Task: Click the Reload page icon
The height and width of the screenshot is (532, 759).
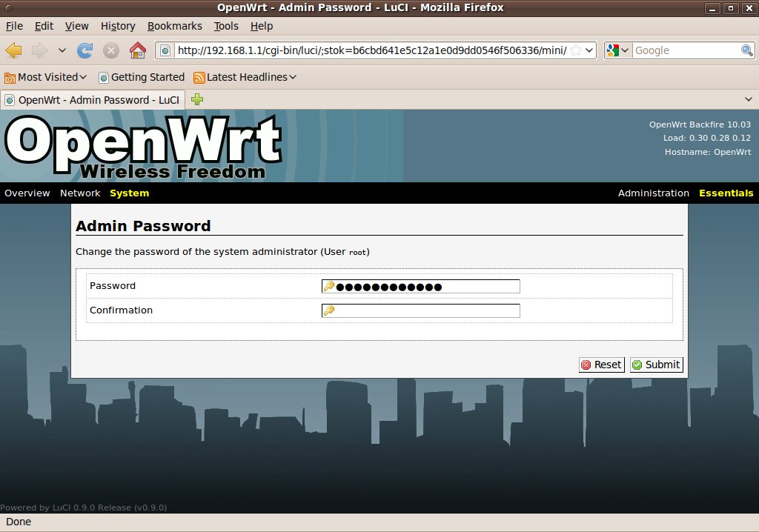Action: (x=85, y=50)
